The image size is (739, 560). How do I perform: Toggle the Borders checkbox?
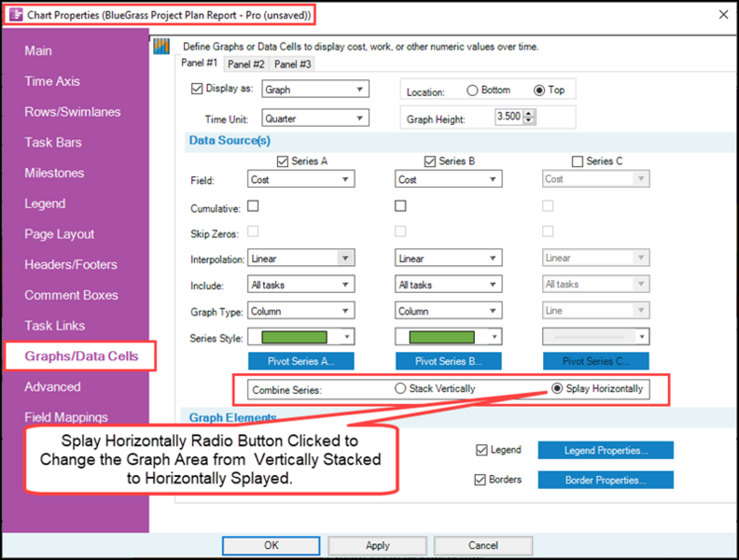[481, 480]
